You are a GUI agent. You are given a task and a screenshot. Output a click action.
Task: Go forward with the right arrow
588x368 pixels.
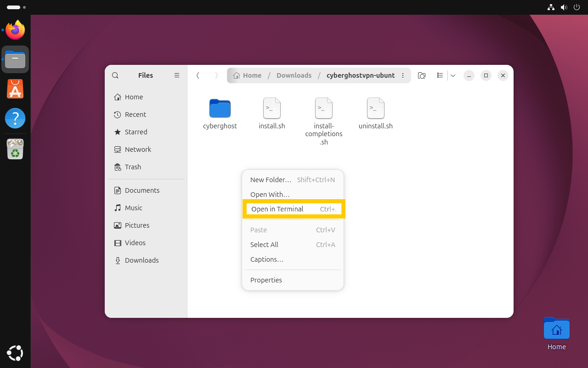coord(216,75)
